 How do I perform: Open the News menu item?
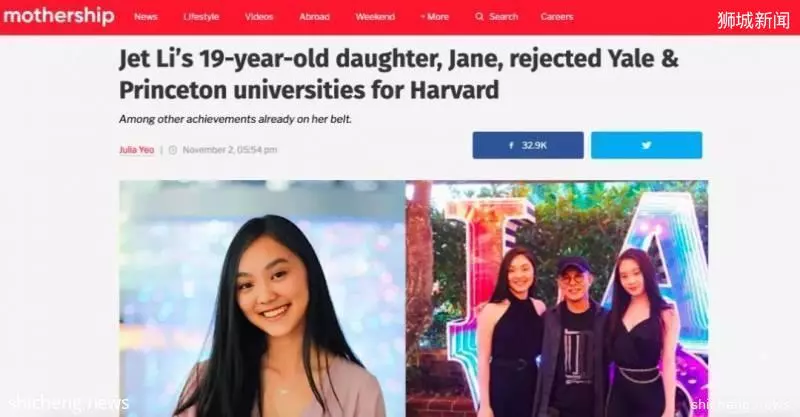point(145,17)
